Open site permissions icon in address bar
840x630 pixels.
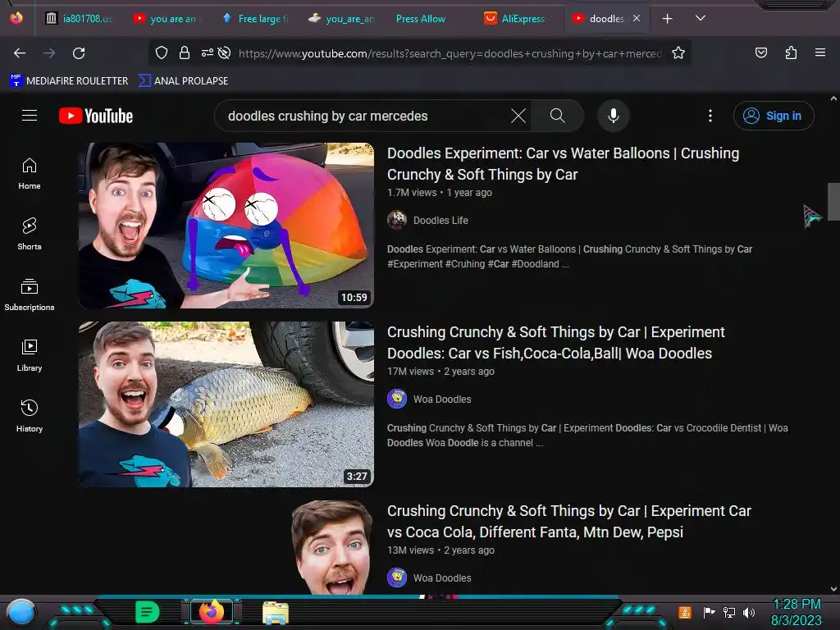click(x=208, y=53)
